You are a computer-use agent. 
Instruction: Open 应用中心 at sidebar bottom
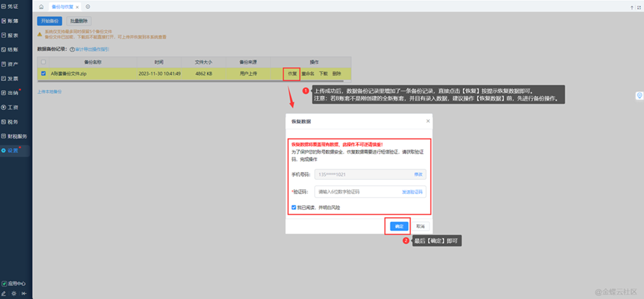(14, 283)
